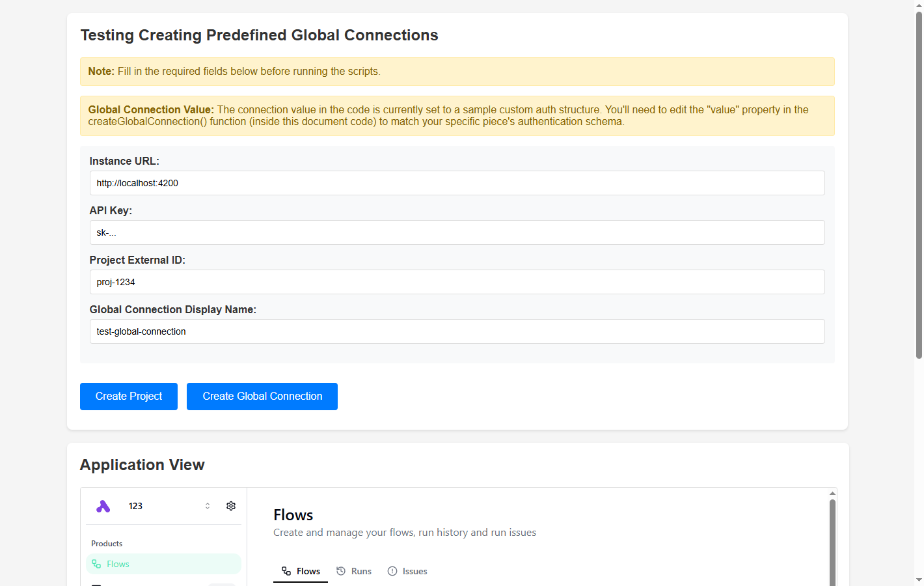Click the Create Project button

[129, 397]
